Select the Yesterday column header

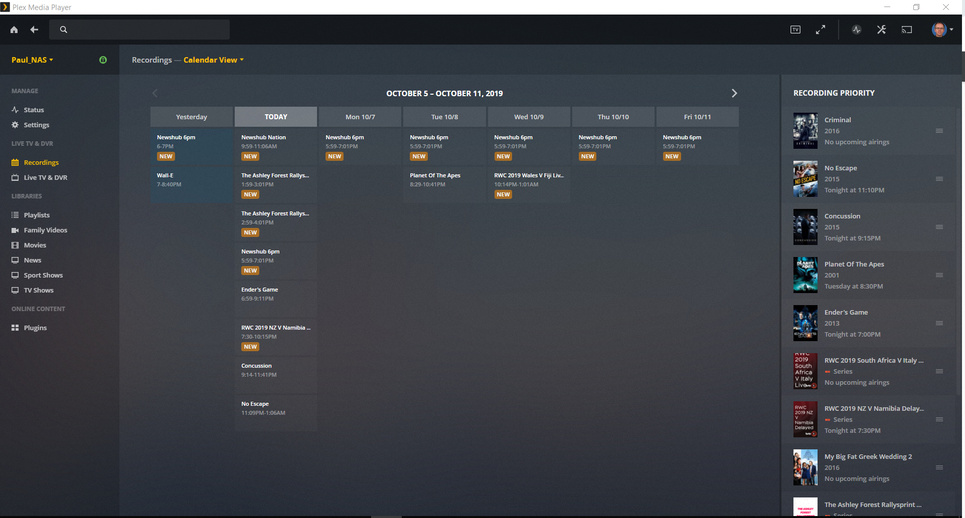click(191, 117)
